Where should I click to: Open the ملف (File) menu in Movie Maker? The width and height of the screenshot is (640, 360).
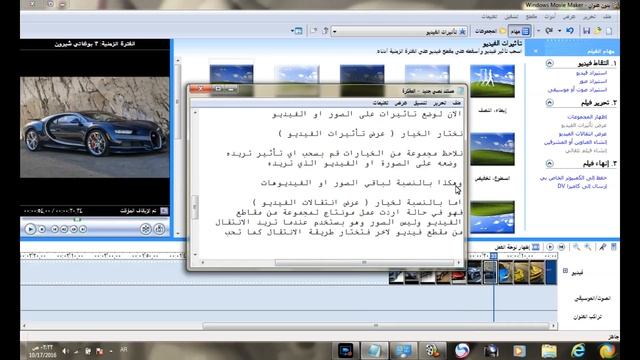point(607,17)
